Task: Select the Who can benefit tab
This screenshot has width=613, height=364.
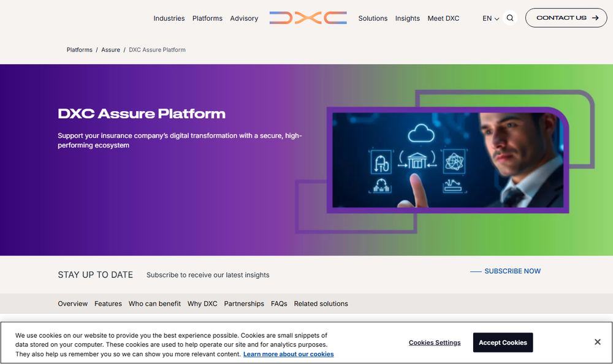Action: (154, 304)
